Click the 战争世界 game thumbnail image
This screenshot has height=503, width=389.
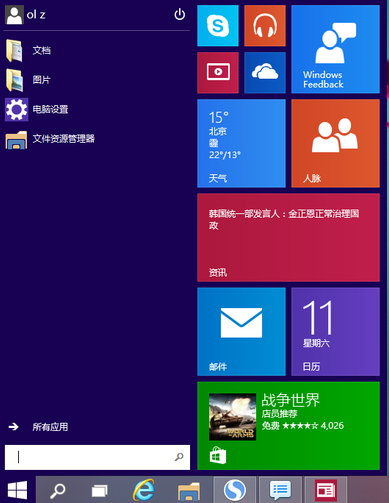(x=232, y=417)
